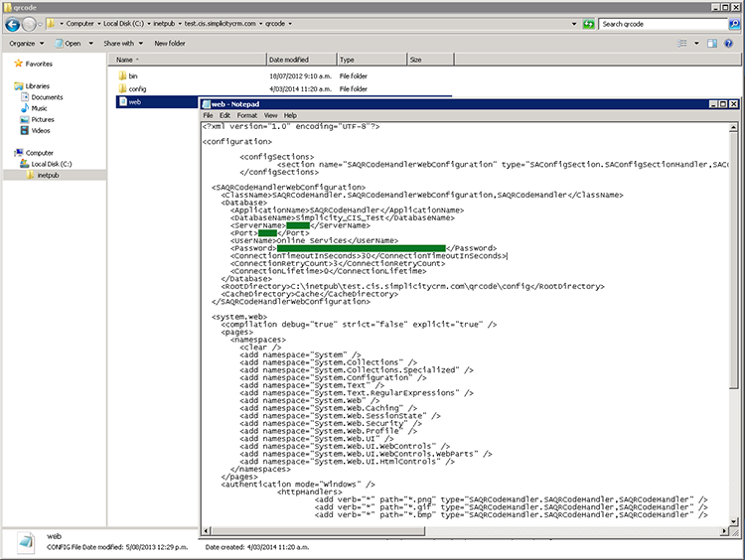Click the Notepad vertical scrollbar thumb
Viewport: 745px width, 560px height.
733,260
